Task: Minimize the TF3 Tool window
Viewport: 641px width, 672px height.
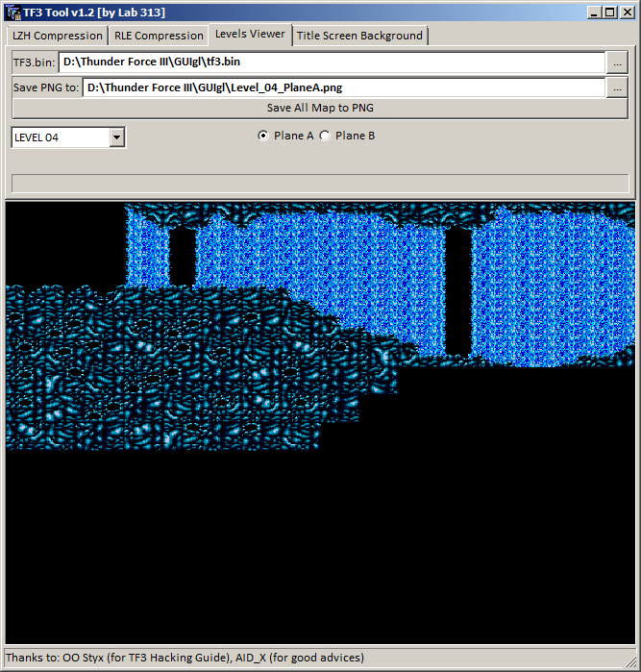Action: [594, 12]
